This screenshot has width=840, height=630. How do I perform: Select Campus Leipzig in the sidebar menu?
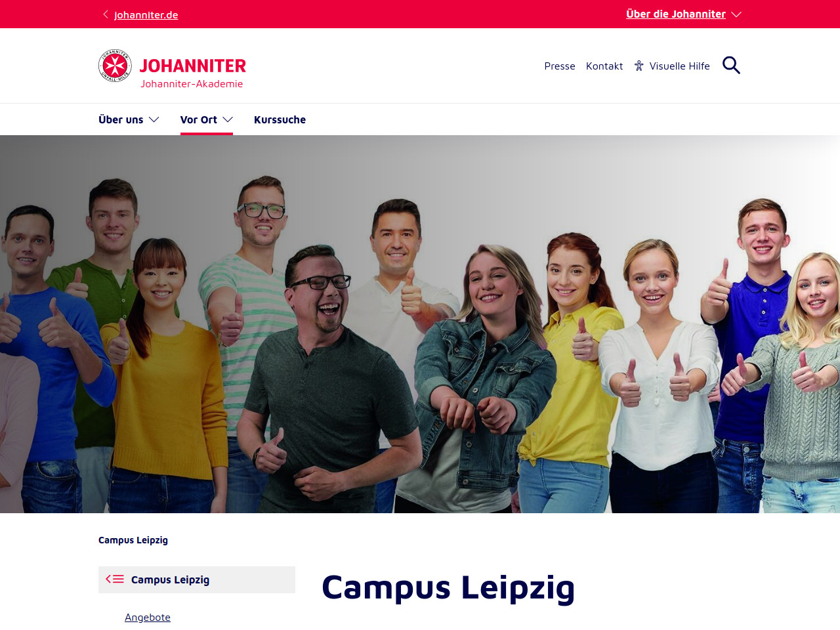click(x=197, y=579)
